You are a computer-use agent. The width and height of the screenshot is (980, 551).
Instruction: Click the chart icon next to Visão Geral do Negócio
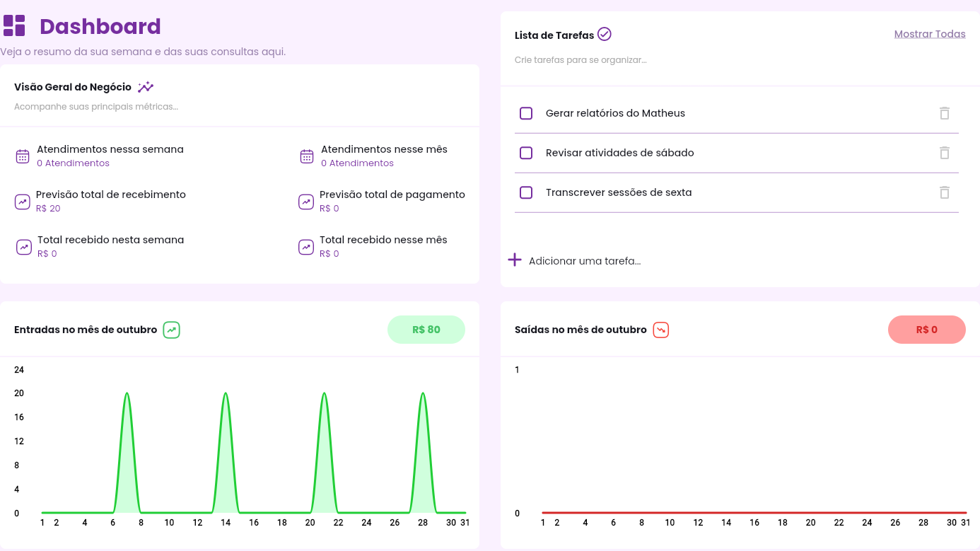(146, 87)
